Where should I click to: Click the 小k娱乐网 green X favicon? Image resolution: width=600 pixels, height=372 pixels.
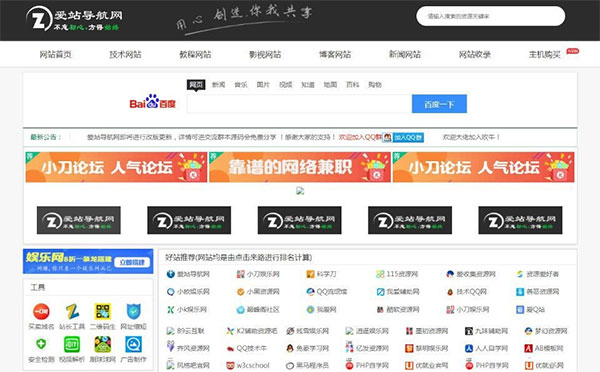click(x=171, y=309)
